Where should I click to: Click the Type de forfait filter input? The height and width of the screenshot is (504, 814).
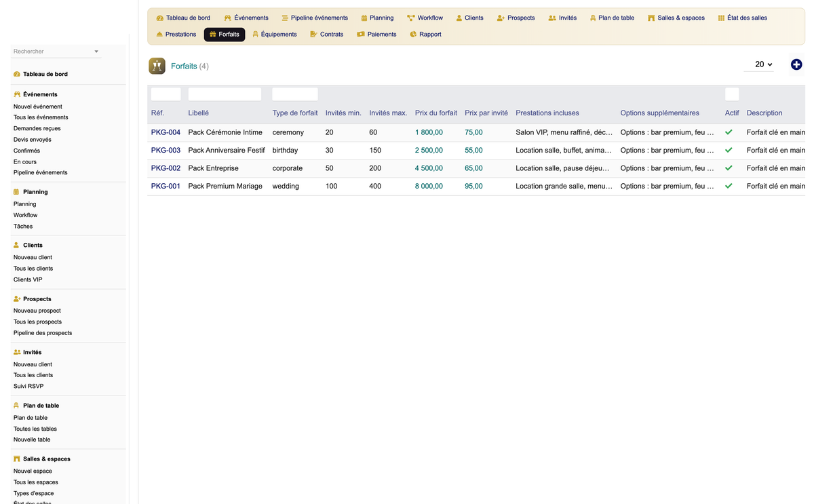tap(295, 94)
